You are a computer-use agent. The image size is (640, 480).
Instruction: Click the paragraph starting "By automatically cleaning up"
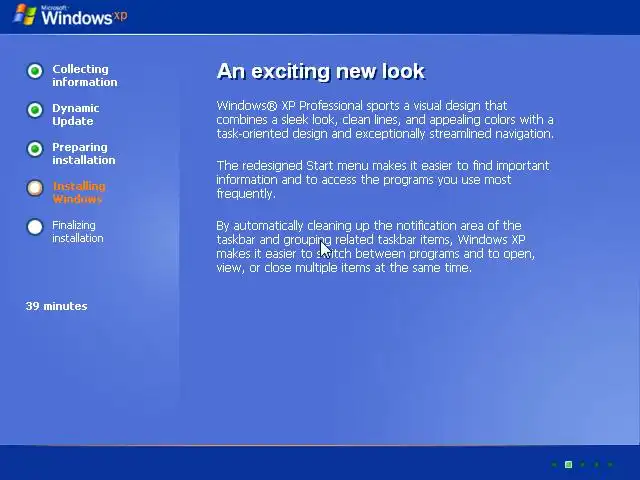pyautogui.click(x=376, y=247)
